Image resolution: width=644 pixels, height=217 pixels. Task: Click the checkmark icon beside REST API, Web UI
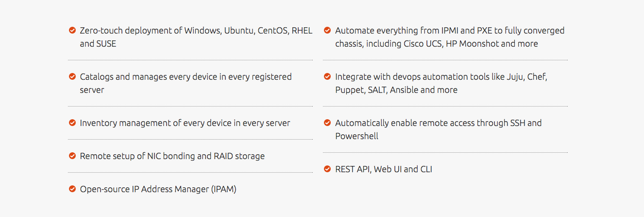pyautogui.click(x=327, y=169)
